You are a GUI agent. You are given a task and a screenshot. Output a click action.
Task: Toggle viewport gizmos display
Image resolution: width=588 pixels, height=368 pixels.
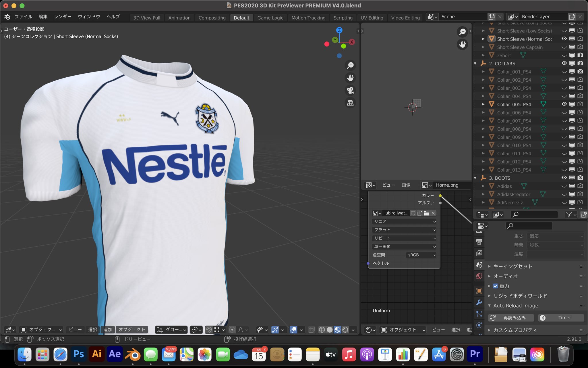[x=275, y=330]
